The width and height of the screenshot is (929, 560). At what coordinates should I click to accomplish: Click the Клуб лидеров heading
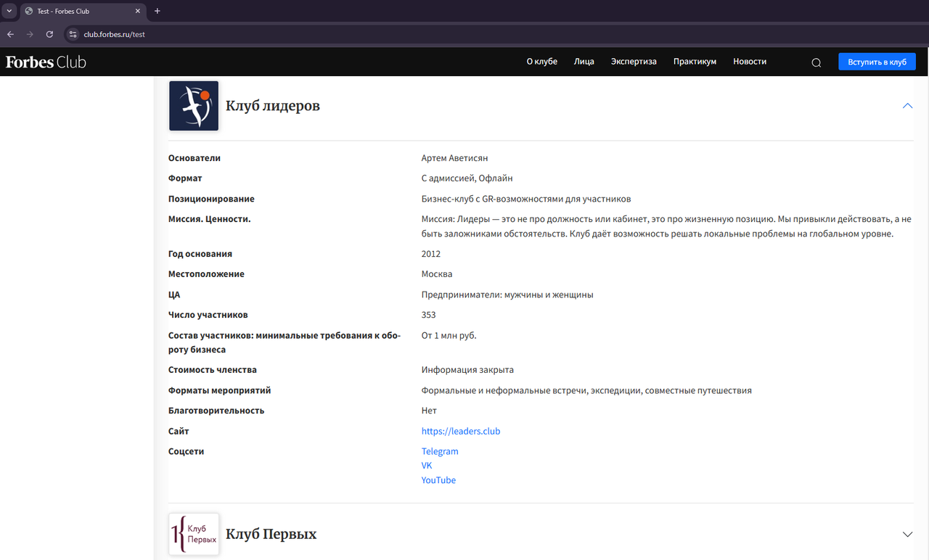point(273,106)
